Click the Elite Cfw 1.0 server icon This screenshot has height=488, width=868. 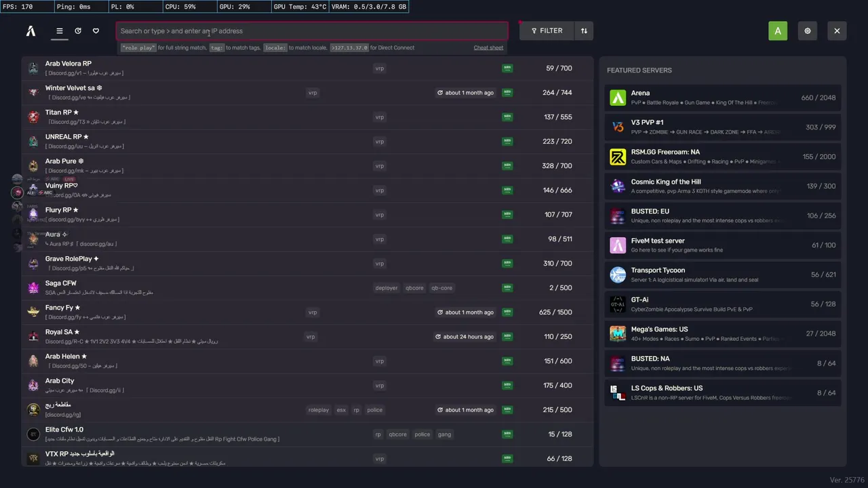click(33, 434)
